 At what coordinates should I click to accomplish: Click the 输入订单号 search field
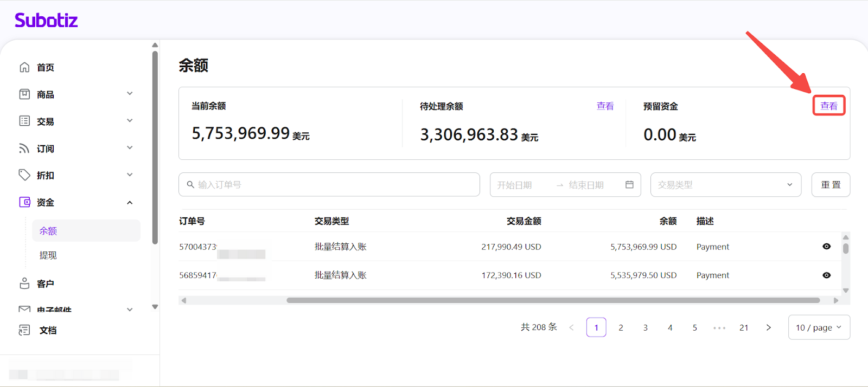329,185
